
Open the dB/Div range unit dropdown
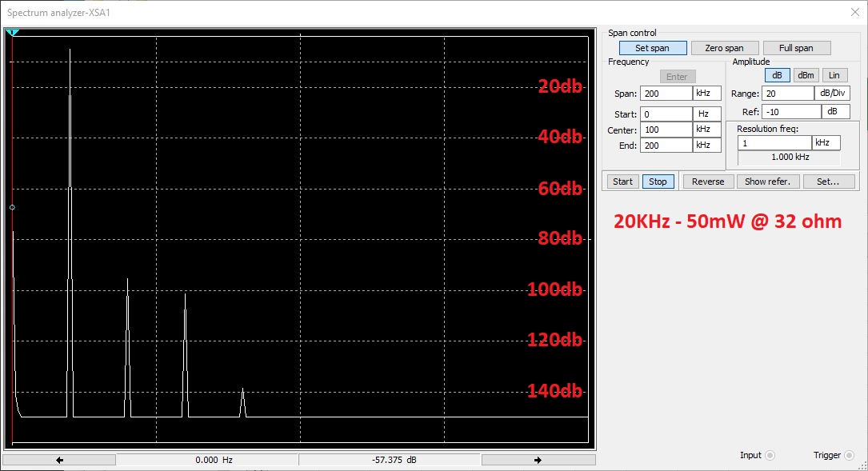pyautogui.click(x=833, y=94)
